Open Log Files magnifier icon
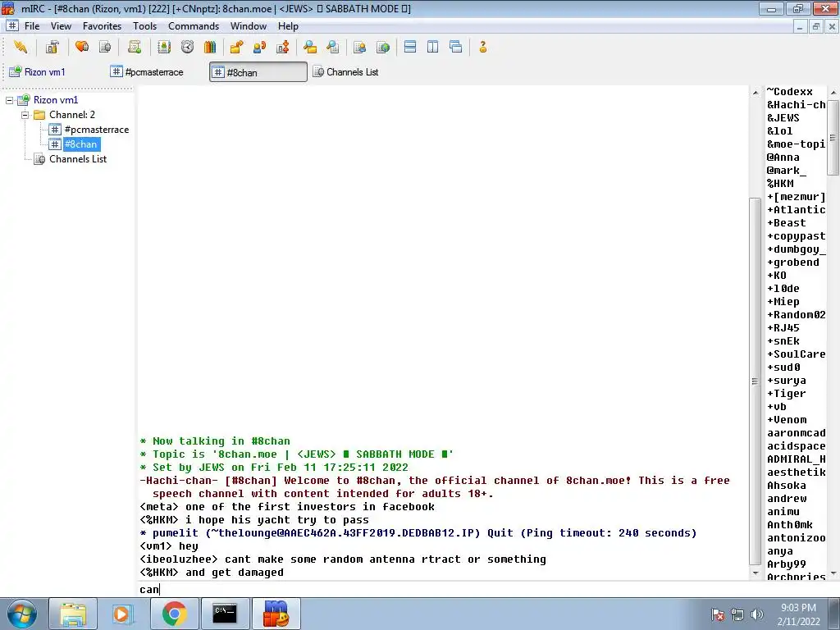The width and height of the screenshot is (840, 630). 333,47
